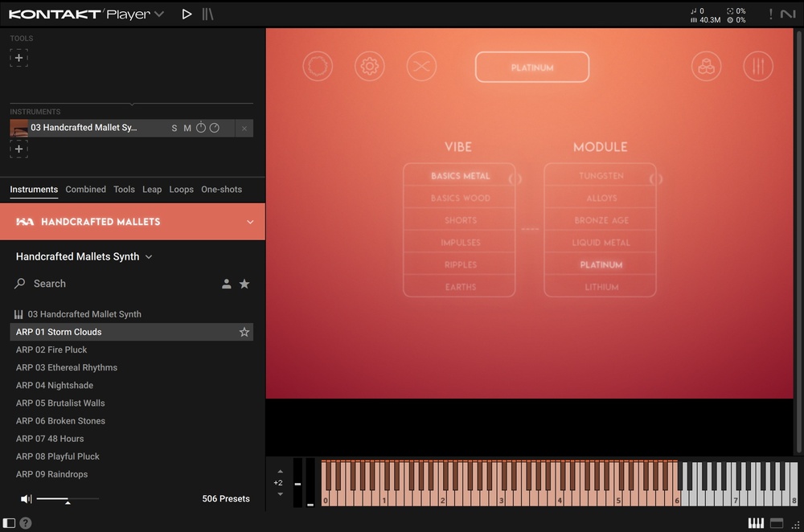Click the PLATINUM preset name button
The width and height of the screenshot is (804, 532).
tap(532, 68)
